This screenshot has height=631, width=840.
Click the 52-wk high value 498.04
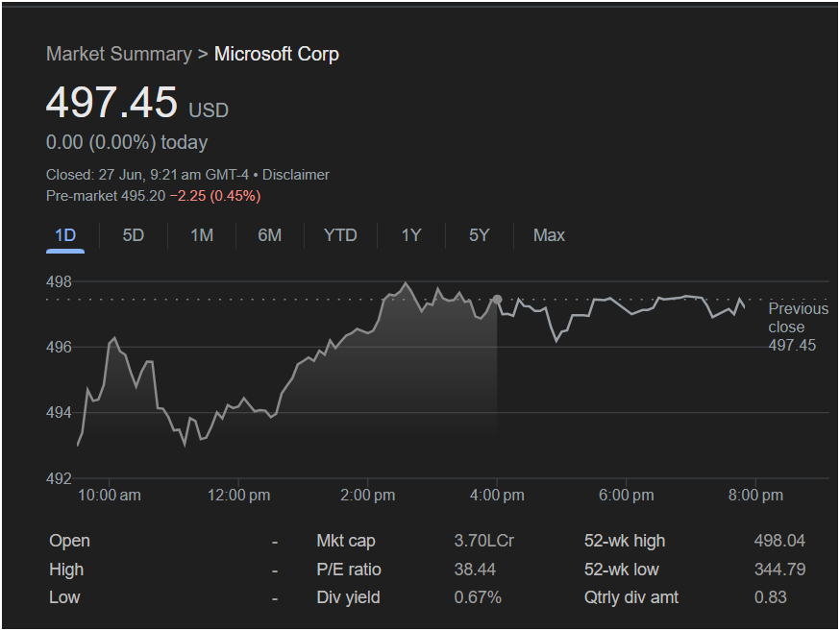[x=779, y=541]
